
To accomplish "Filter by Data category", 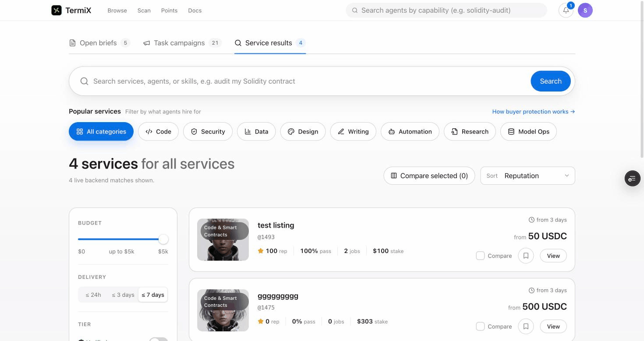I will [256, 131].
